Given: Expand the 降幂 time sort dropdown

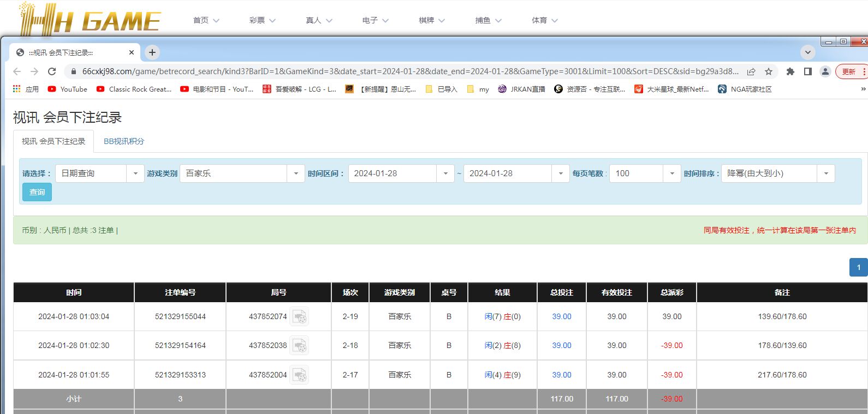Looking at the screenshot, I should (825, 173).
